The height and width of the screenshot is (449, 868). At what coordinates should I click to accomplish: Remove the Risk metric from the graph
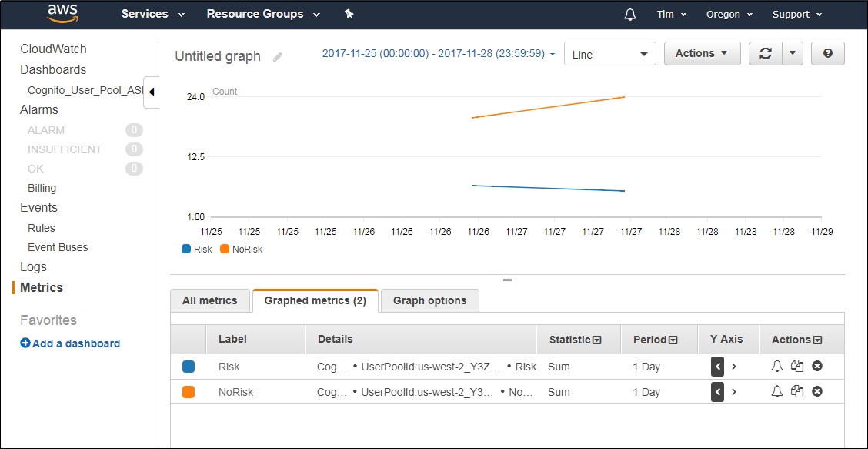pyautogui.click(x=816, y=367)
